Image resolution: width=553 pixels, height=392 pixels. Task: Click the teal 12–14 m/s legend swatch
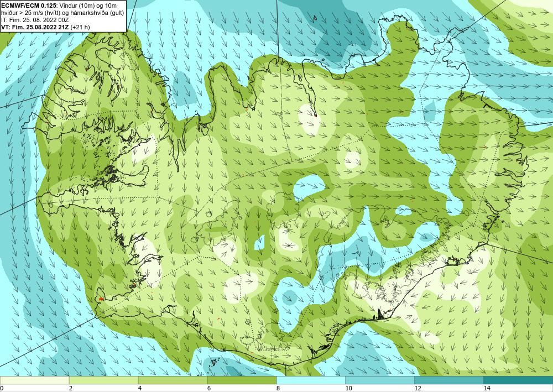click(x=449, y=380)
